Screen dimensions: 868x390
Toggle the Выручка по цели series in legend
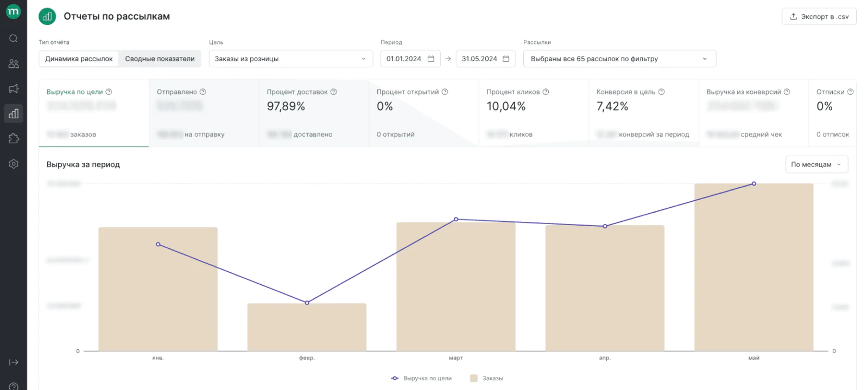point(421,378)
